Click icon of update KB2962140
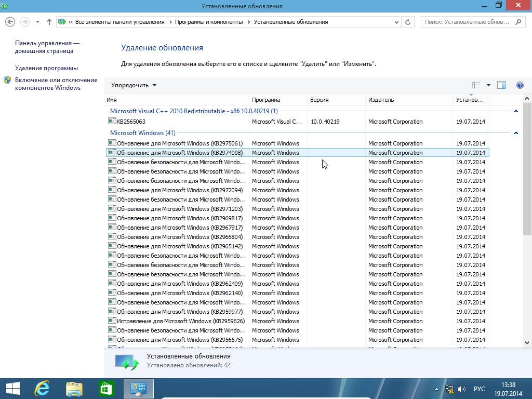Screen dimensions: 532x399 tap(112, 292)
